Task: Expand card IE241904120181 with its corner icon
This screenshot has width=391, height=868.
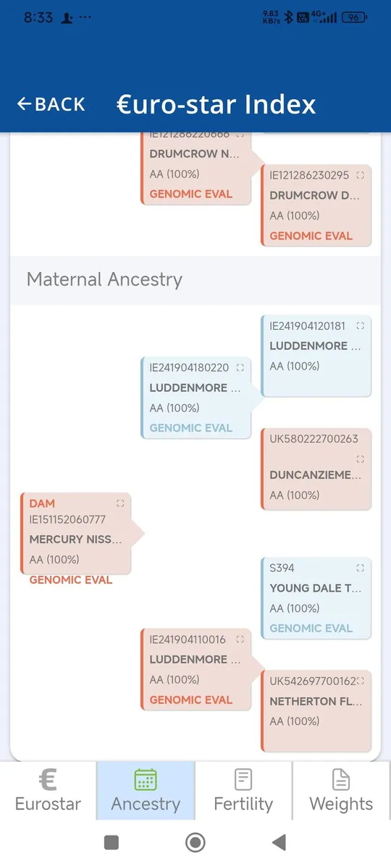Action: coord(361,325)
